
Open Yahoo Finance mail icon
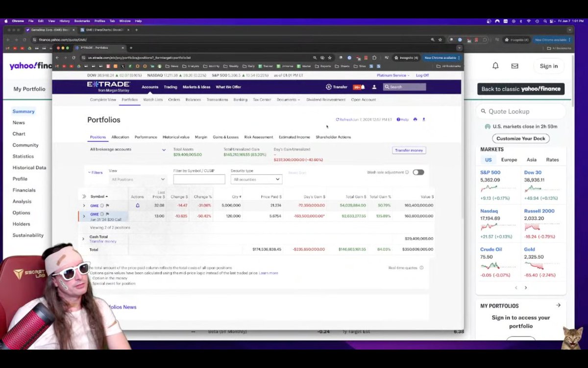coord(514,66)
